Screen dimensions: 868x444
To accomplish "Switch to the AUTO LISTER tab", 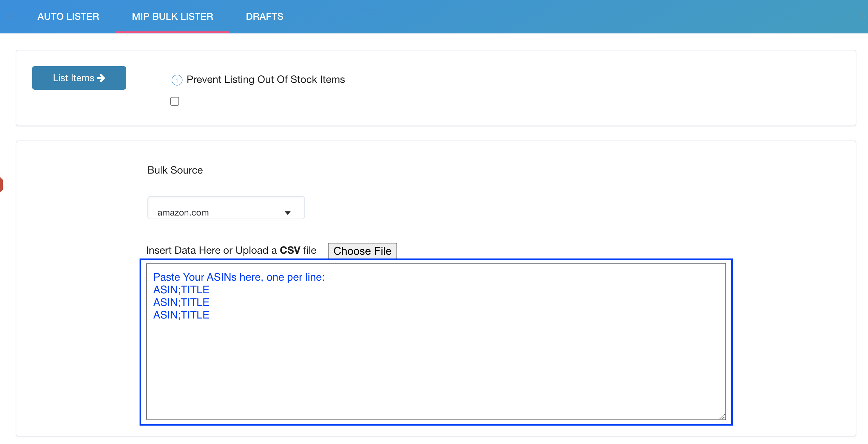I will 68,16.
